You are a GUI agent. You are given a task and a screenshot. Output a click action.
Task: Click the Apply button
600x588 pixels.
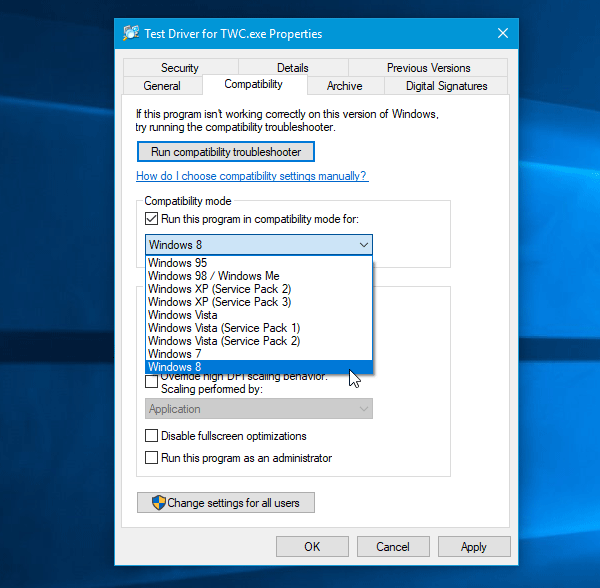474,546
